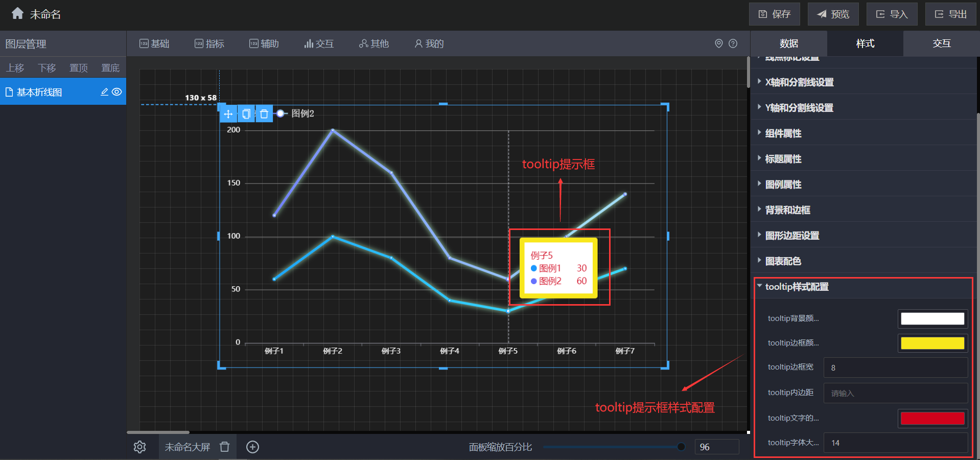Click the delete trash icon on chart toolbar

(264, 114)
